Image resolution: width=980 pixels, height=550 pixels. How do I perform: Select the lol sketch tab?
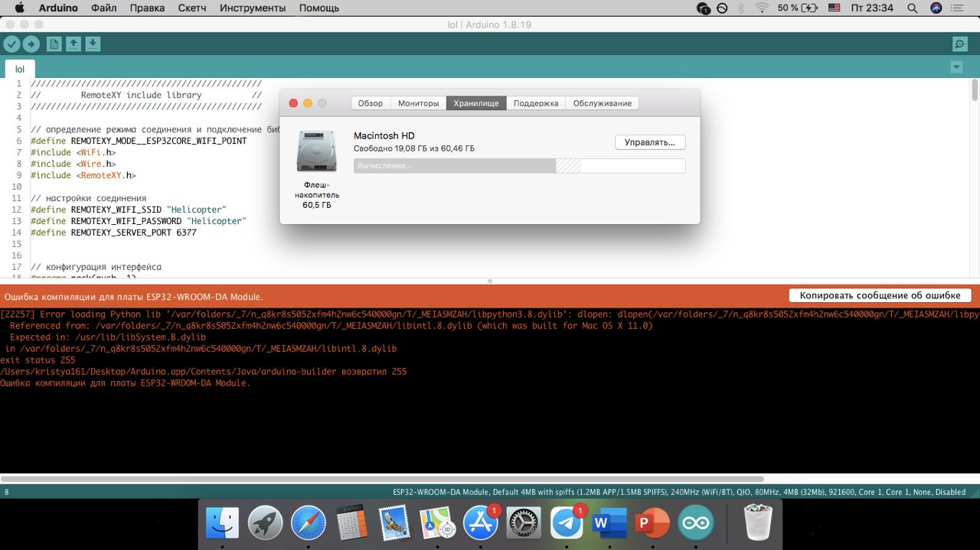20,69
